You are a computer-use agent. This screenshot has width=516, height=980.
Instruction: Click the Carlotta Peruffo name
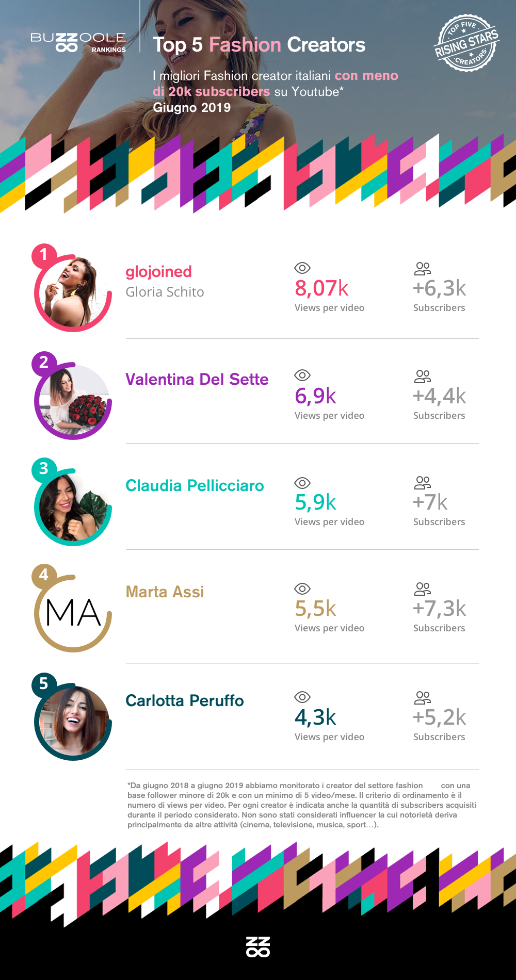(185, 700)
